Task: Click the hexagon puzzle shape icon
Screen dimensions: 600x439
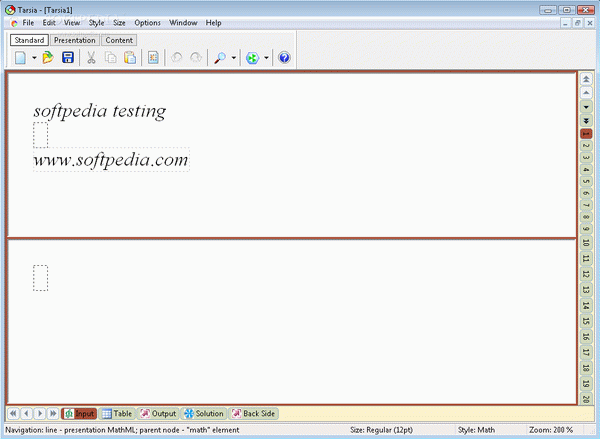Action: 253,58
